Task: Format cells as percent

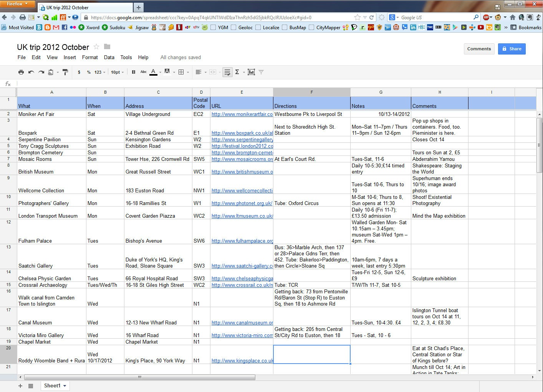Action: tap(89, 72)
